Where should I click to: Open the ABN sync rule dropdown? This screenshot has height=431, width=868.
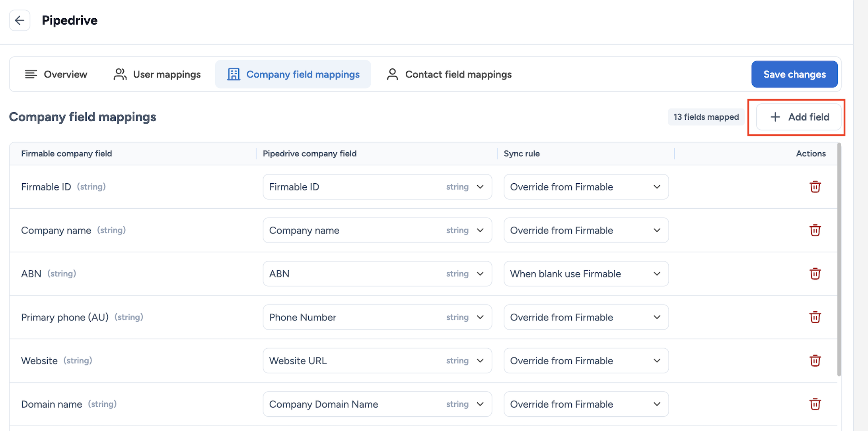(586, 274)
